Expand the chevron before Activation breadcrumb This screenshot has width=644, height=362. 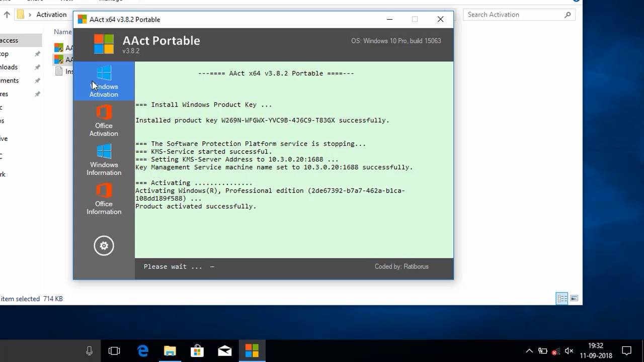(30, 15)
